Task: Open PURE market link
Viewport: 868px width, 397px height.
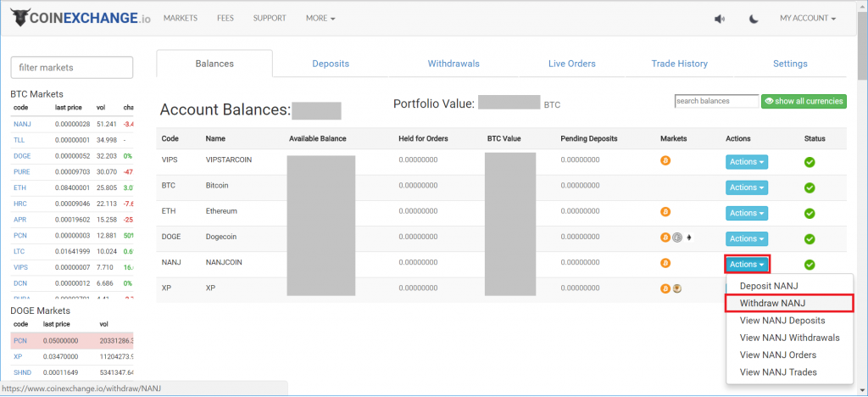Action: point(21,172)
